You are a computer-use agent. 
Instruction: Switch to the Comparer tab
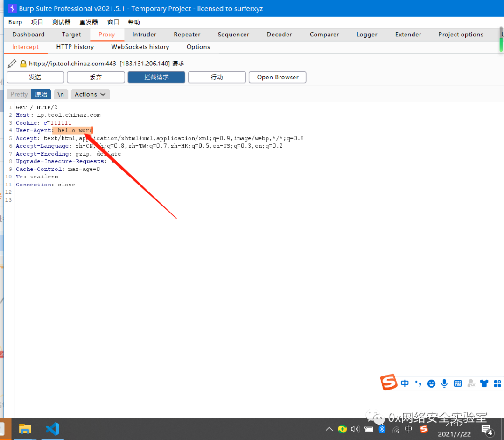coord(324,35)
